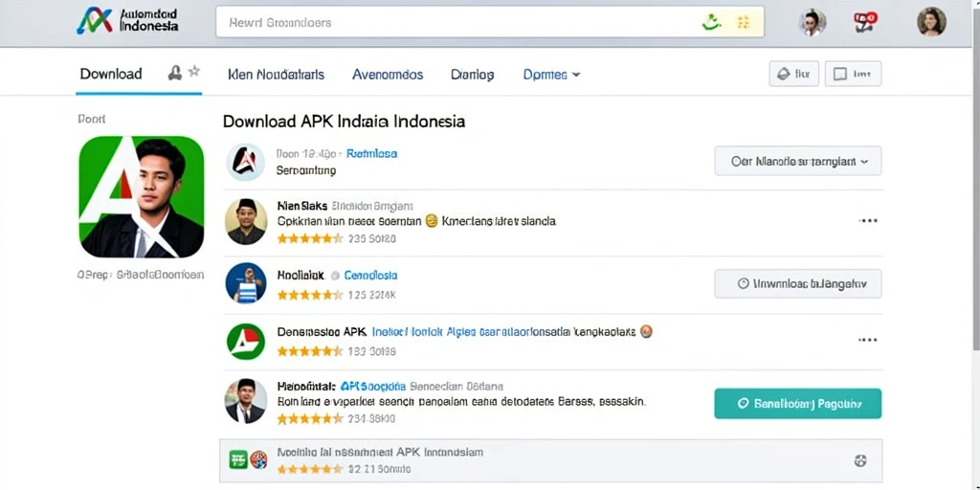Viewport: 980px width, 490px height.
Task: Open the large green app thumbnail of a man
Action: [142, 197]
